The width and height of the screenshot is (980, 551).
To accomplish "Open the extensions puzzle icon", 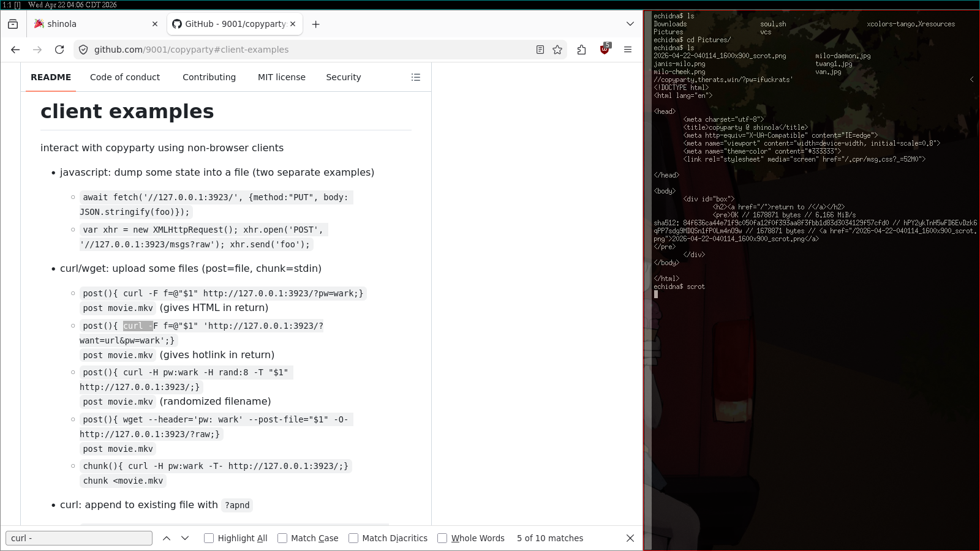I will 581,50.
